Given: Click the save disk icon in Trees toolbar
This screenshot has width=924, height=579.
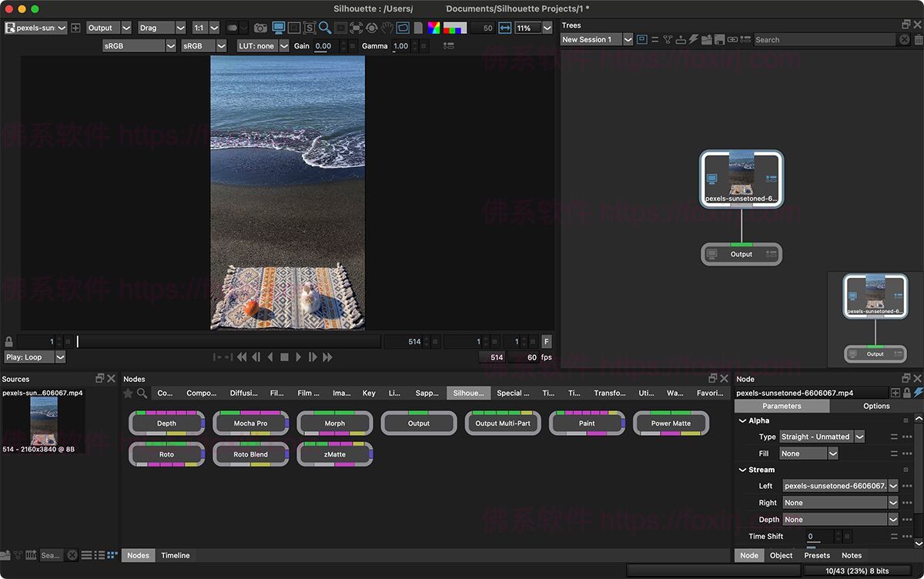Looking at the screenshot, I should coord(718,39).
